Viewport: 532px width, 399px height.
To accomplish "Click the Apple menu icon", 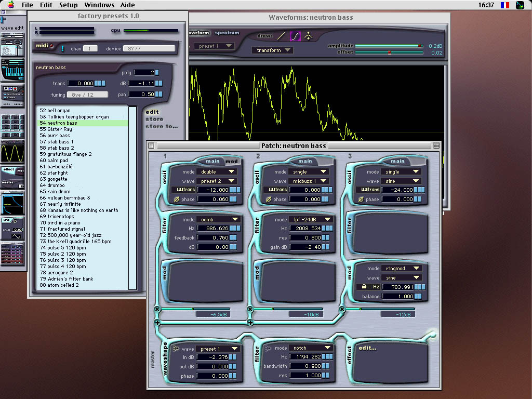I will (x=10, y=5).
